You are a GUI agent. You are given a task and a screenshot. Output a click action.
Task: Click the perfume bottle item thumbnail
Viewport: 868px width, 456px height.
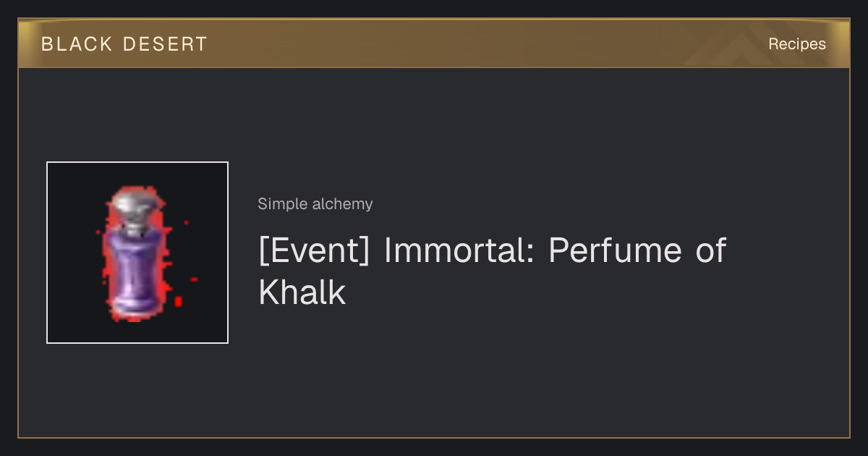pos(137,253)
